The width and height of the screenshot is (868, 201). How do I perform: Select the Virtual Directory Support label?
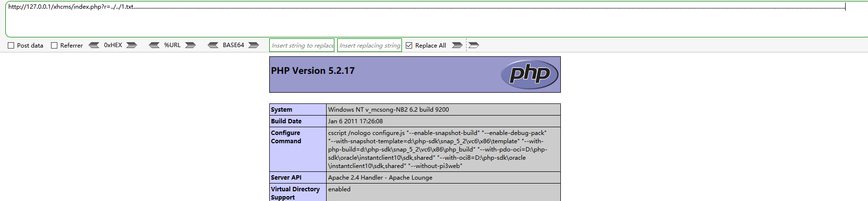298,193
